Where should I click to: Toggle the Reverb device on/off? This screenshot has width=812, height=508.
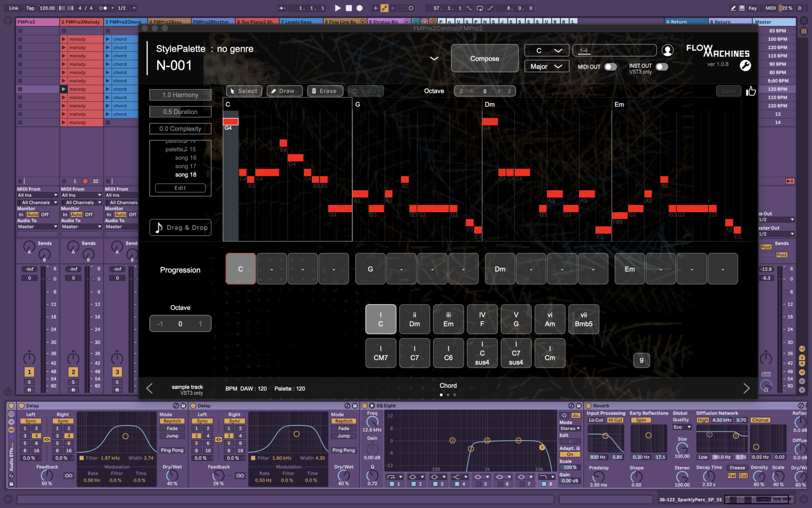coord(589,406)
